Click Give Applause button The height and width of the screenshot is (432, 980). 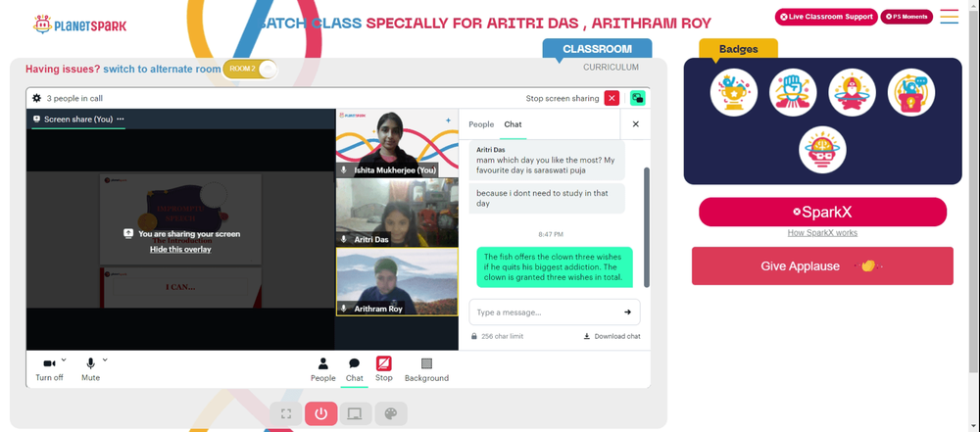tap(822, 265)
